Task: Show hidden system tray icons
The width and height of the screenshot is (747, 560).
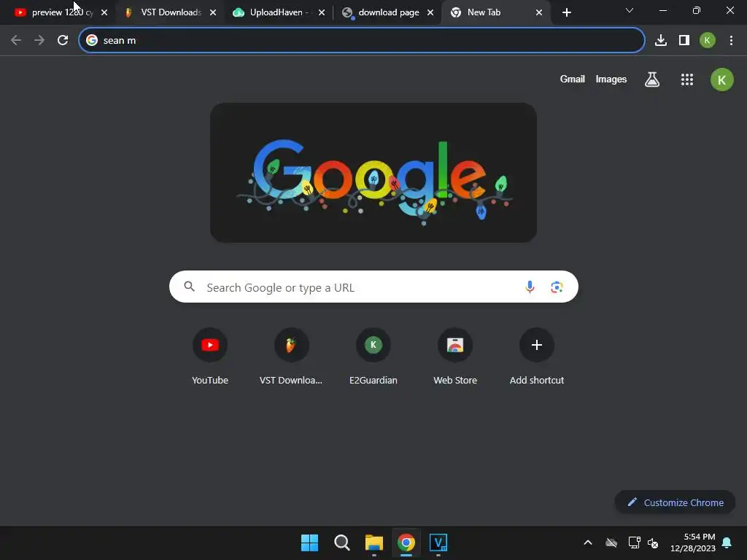Action: click(588, 542)
